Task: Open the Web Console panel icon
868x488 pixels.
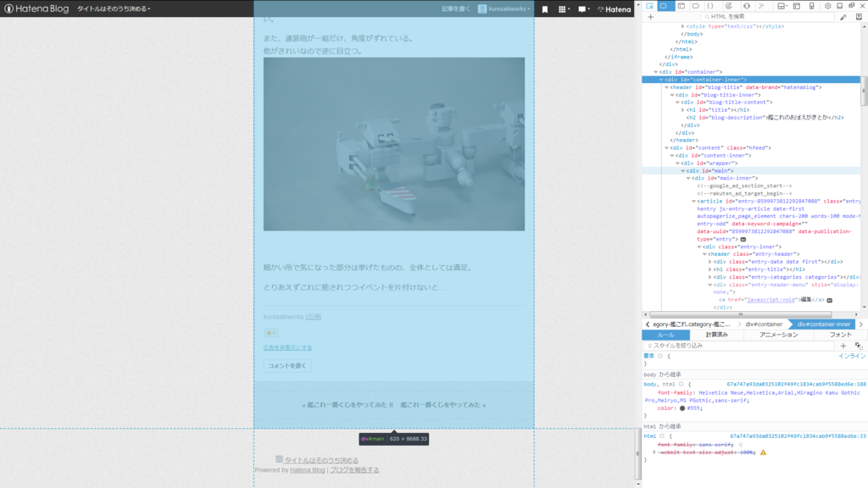Action: (x=682, y=6)
